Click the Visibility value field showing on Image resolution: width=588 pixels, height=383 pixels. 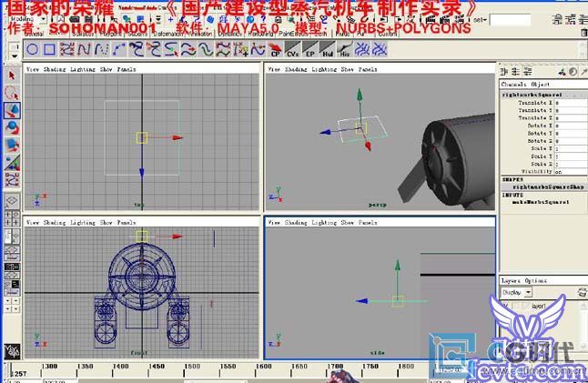click(x=571, y=172)
